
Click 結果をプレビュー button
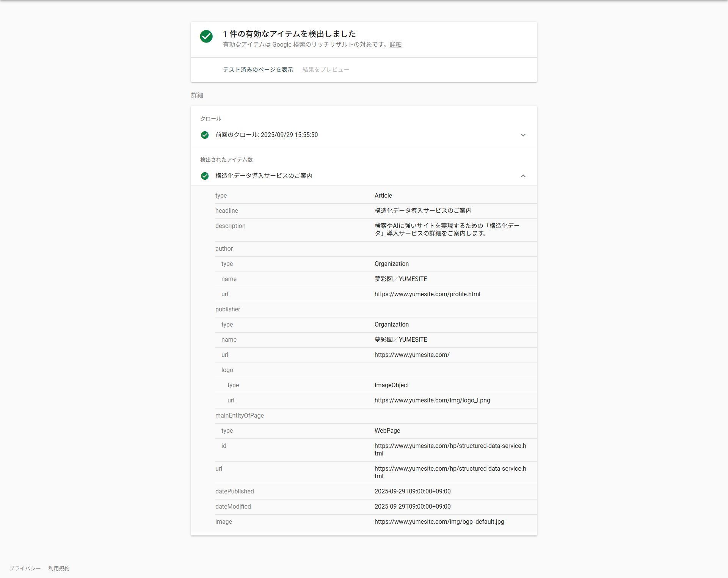coord(326,70)
